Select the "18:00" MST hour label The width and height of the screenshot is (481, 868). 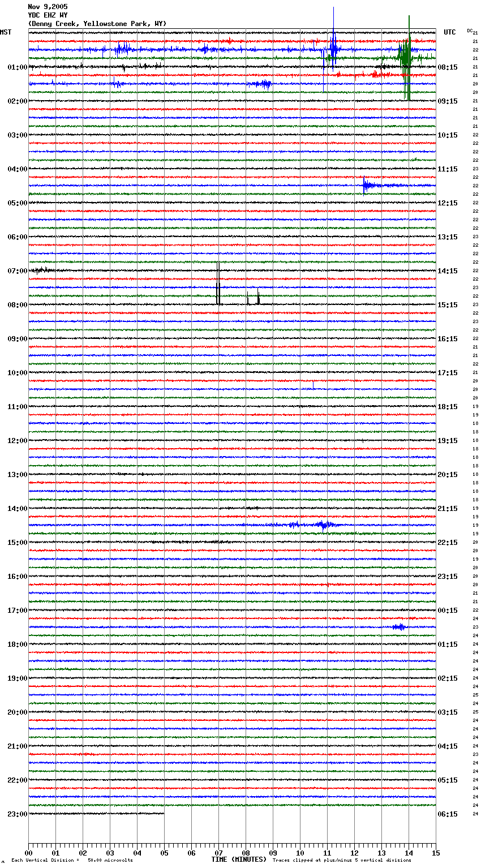tap(18, 644)
